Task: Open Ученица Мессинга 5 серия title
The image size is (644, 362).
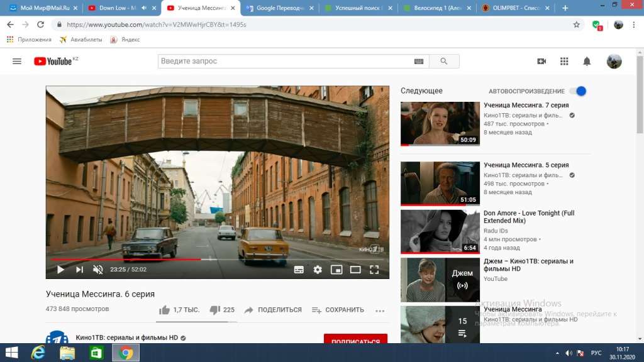Action: click(526, 165)
